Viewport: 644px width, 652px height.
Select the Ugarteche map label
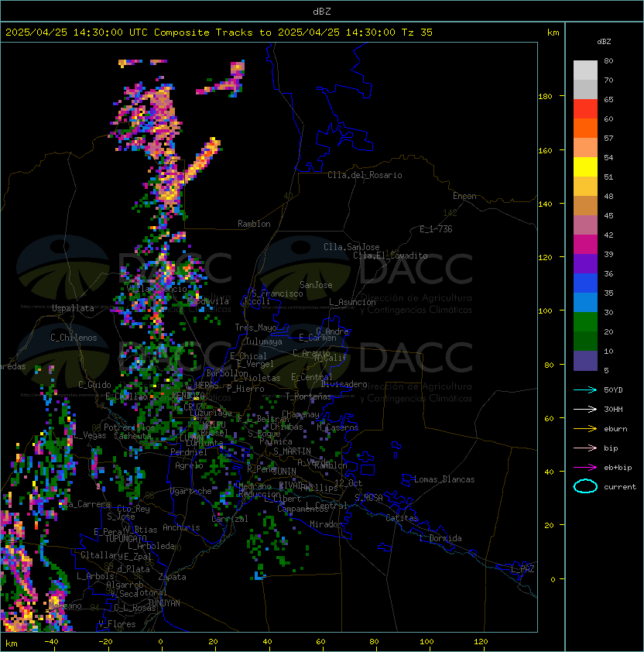[x=191, y=491]
